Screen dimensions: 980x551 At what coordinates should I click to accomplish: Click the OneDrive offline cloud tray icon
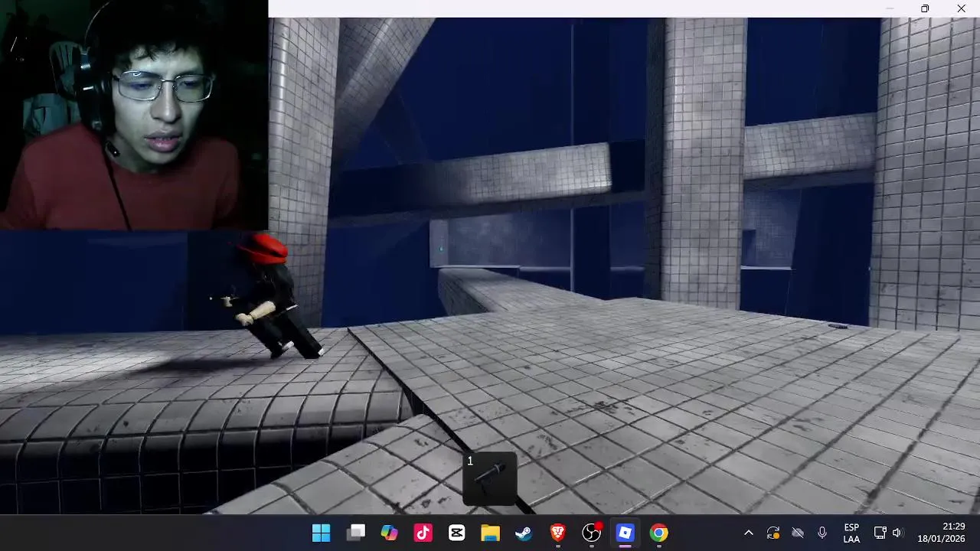(798, 533)
